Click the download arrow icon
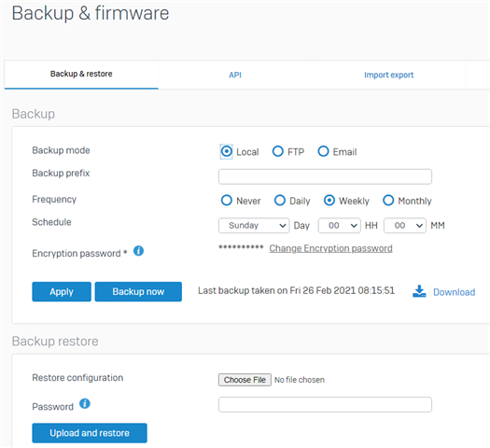 coord(419,291)
